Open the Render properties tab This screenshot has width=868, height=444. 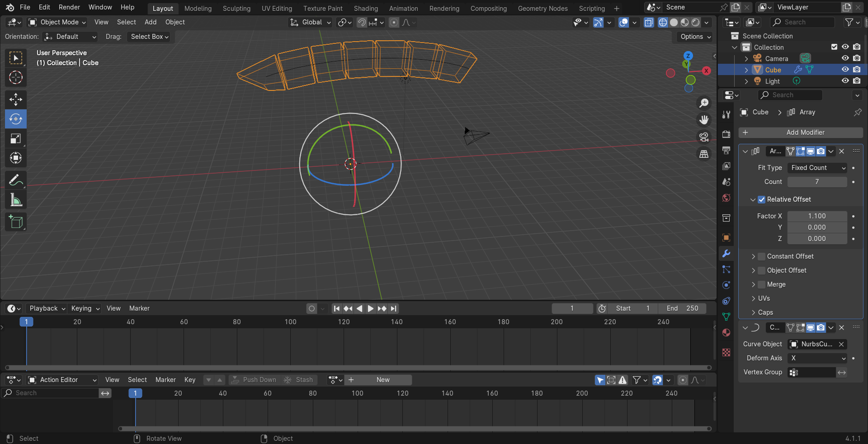click(x=726, y=134)
